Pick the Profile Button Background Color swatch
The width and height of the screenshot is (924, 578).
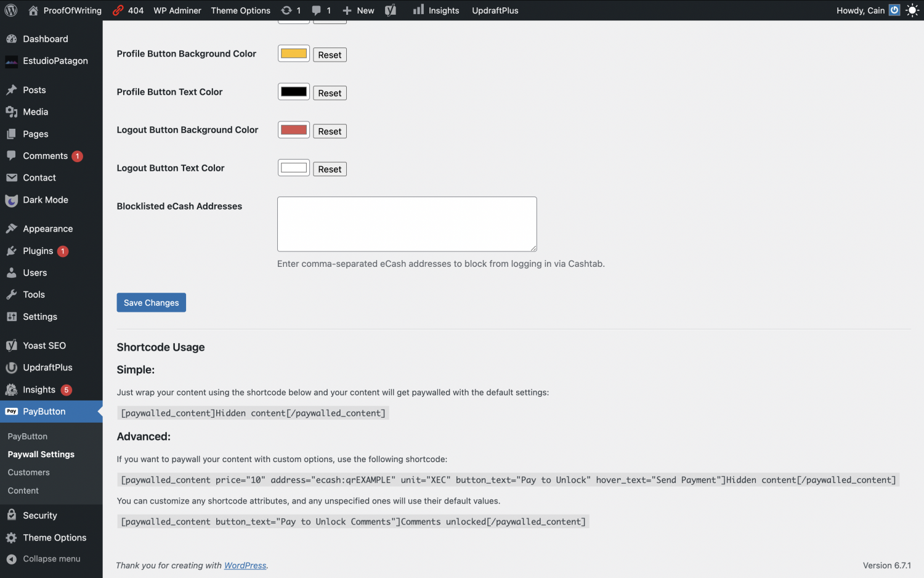pyautogui.click(x=294, y=54)
